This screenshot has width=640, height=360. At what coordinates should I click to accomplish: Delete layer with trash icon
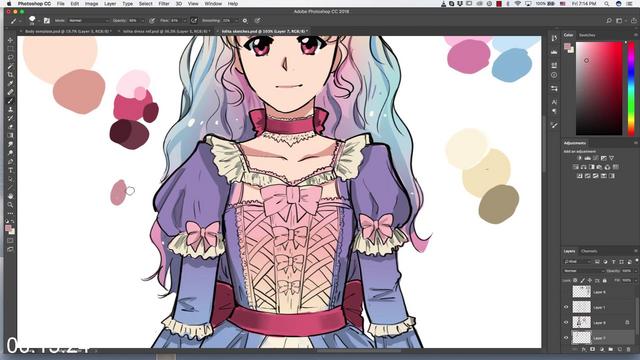(x=629, y=349)
